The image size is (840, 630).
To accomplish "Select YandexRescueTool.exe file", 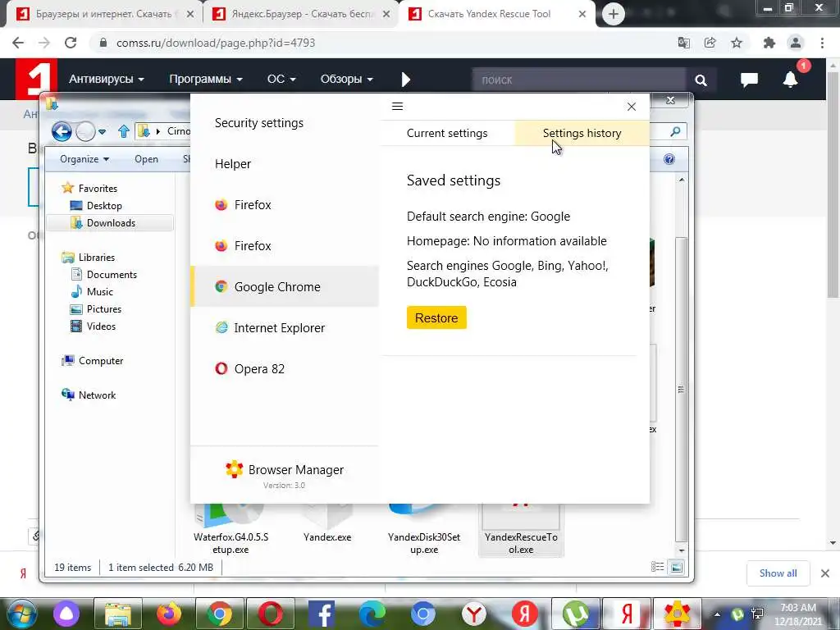I will [x=521, y=531].
